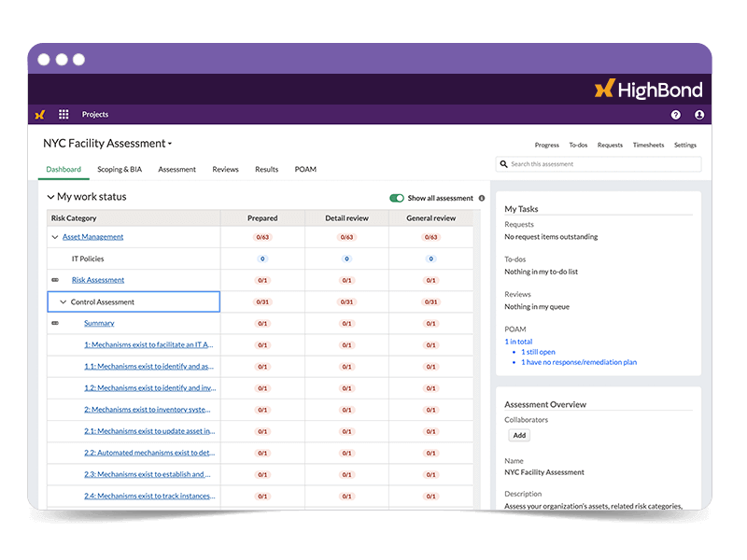Viewport: 747px width, 560px height.
Task: Open control 2.1: Mechanisms exist to update asset in...
Action: [x=149, y=431]
